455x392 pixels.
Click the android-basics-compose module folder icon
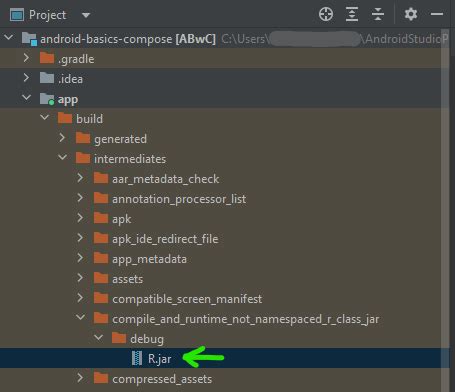point(29,39)
